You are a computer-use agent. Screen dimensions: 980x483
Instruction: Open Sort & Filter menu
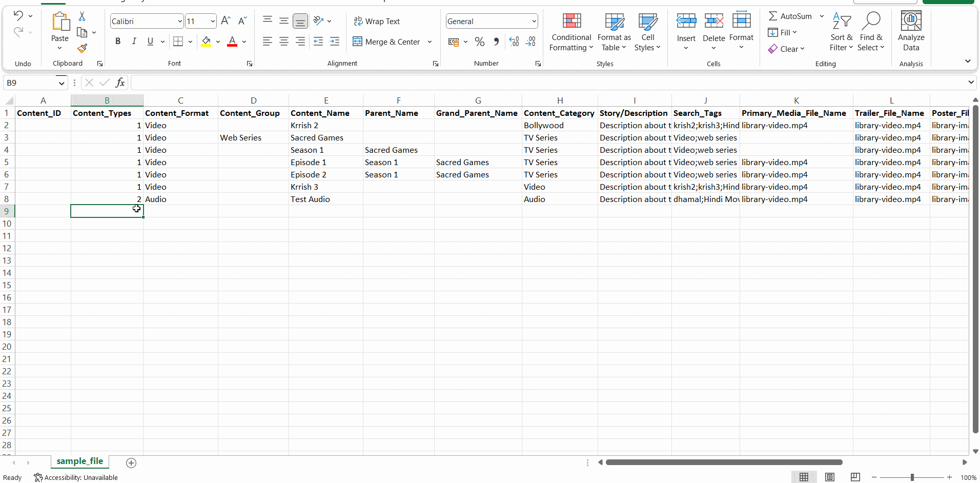[x=842, y=32]
